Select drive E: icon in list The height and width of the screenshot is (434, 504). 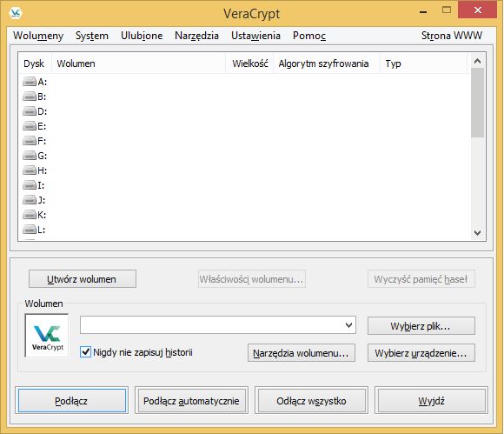30,126
